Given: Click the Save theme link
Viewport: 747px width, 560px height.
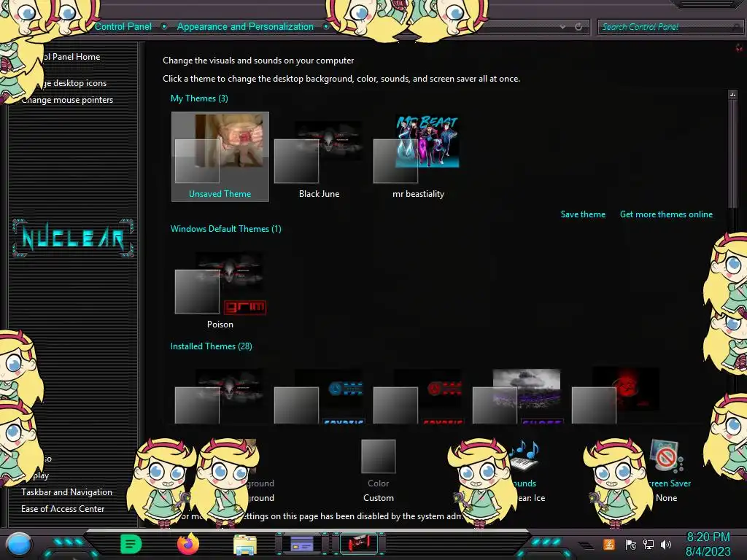Looking at the screenshot, I should pos(583,214).
